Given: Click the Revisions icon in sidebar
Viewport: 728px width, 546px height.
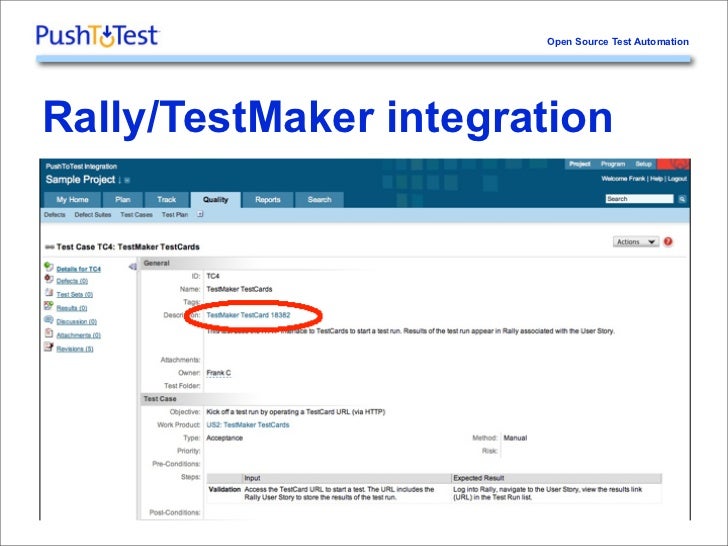Looking at the screenshot, I should click(x=49, y=347).
